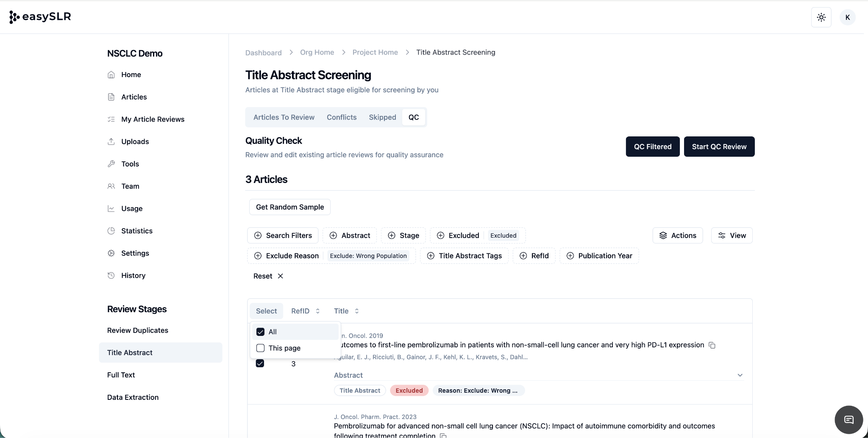Open the Uploads page in sidebar
Image resolution: width=868 pixels, height=438 pixels.
135,141
